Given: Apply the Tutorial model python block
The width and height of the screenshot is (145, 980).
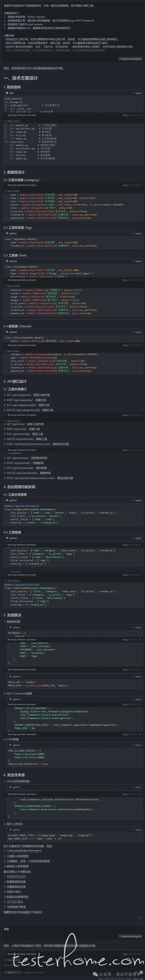Looking at the screenshot, I should pyautogui.click(x=137, y=332).
